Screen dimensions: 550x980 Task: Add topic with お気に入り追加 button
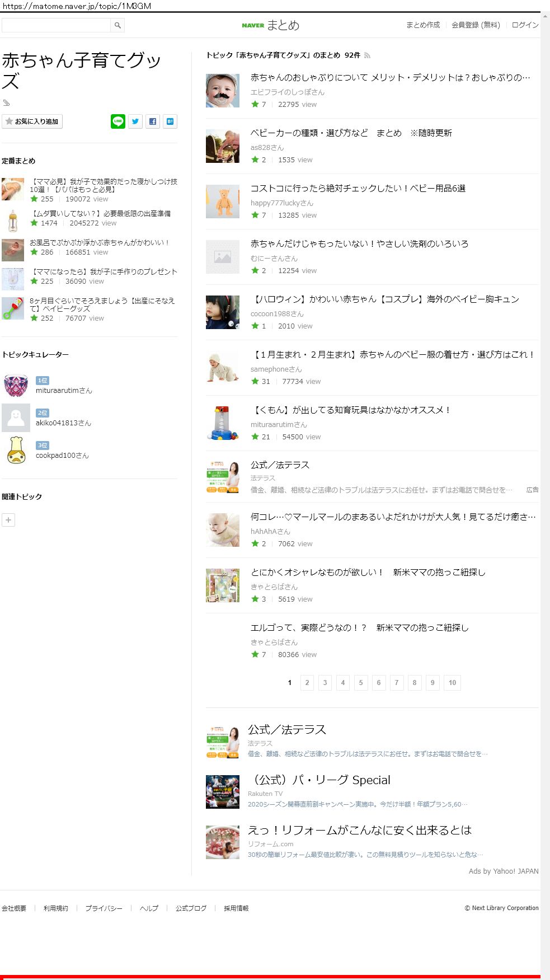[x=32, y=121]
